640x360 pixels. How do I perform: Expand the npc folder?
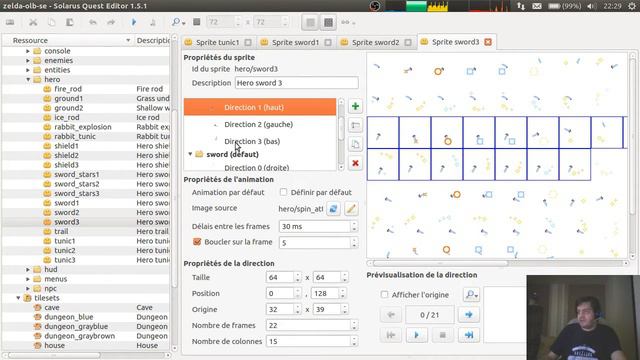point(28,289)
